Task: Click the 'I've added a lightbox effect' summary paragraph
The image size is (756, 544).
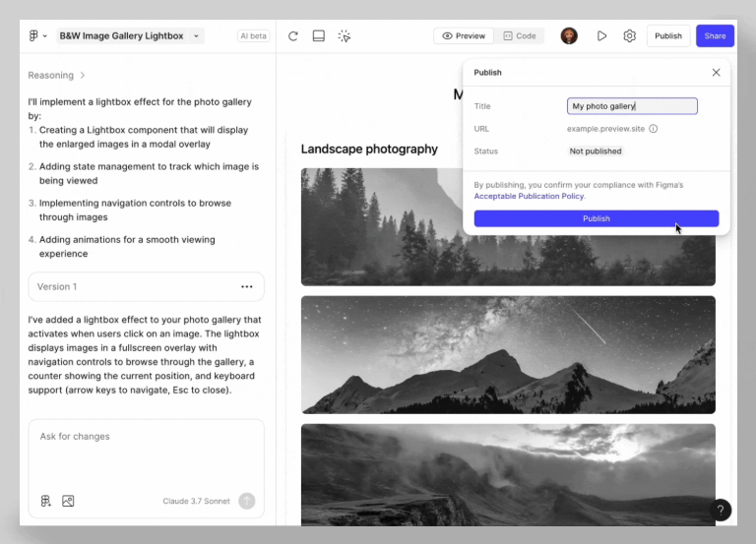Action: click(x=145, y=355)
